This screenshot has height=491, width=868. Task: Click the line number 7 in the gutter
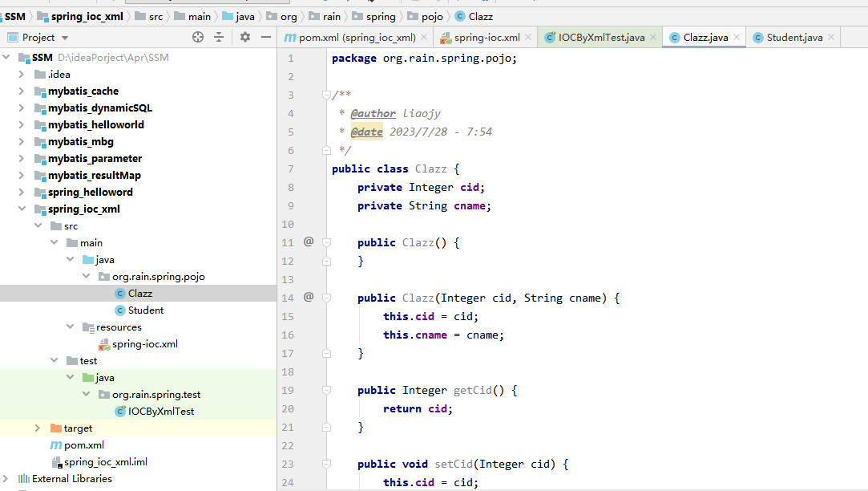click(x=291, y=168)
